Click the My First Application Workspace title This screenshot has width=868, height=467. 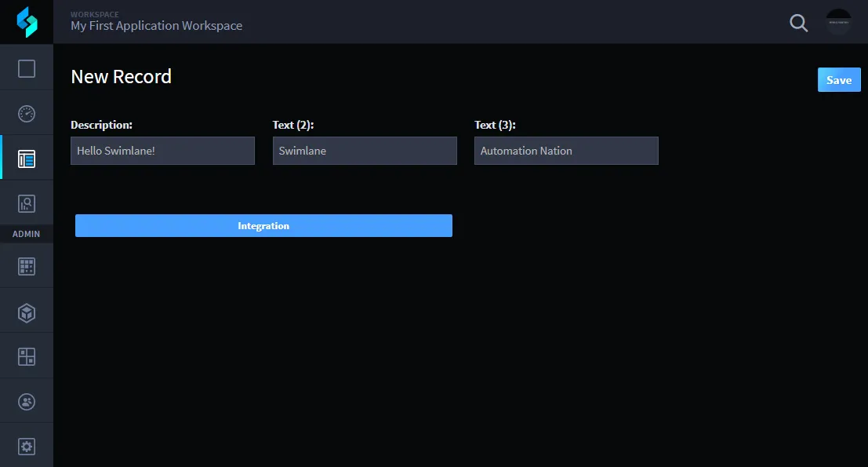(157, 26)
